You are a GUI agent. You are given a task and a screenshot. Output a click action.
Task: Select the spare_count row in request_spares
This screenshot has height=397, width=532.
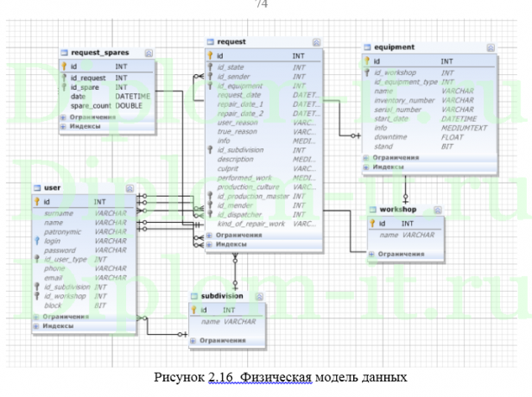[90, 105]
